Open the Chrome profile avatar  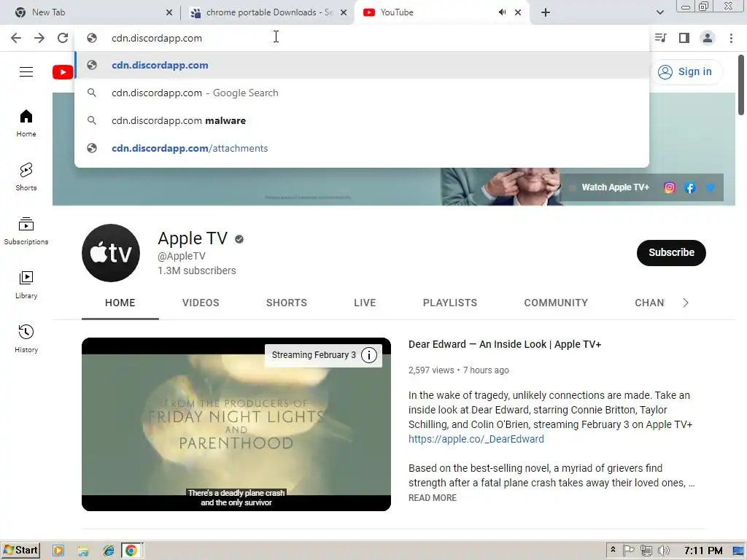pyautogui.click(x=708, y=38)
